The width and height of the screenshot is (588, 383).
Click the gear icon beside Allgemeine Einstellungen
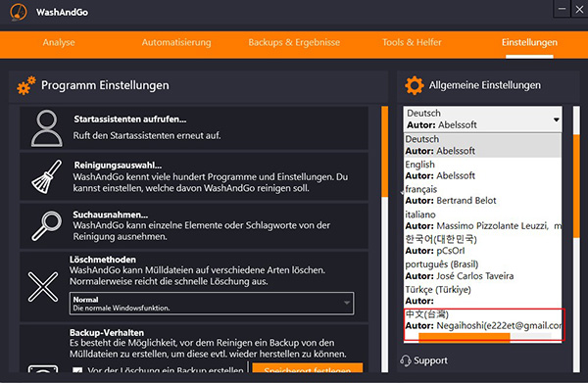pos(415,85)
